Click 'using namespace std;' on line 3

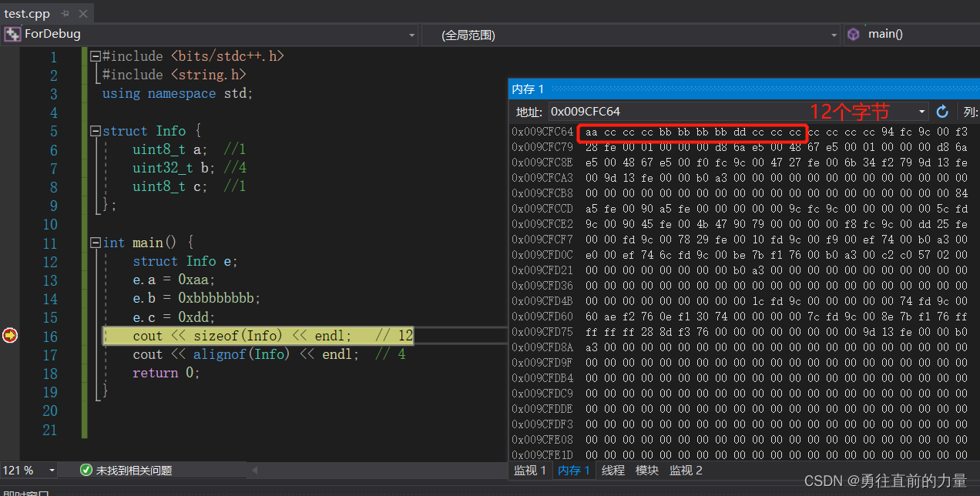tap(177, 93)
